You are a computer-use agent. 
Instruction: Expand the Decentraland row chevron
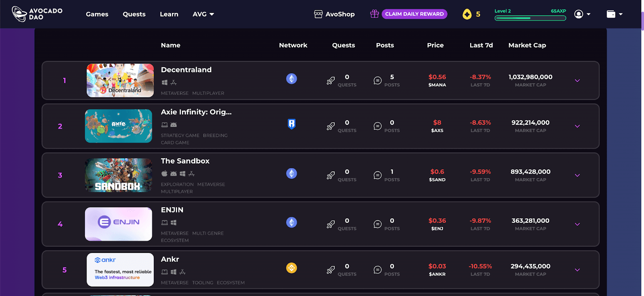coord(577,80)
